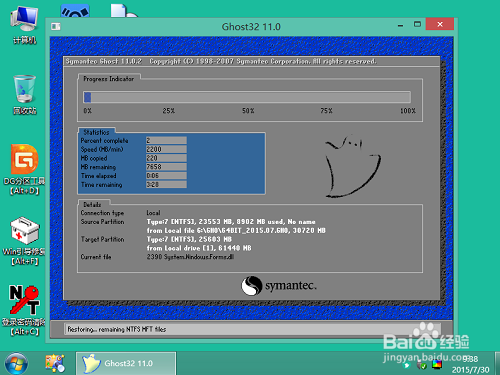Launch NT password clear (Alt+C) icon

24,310
